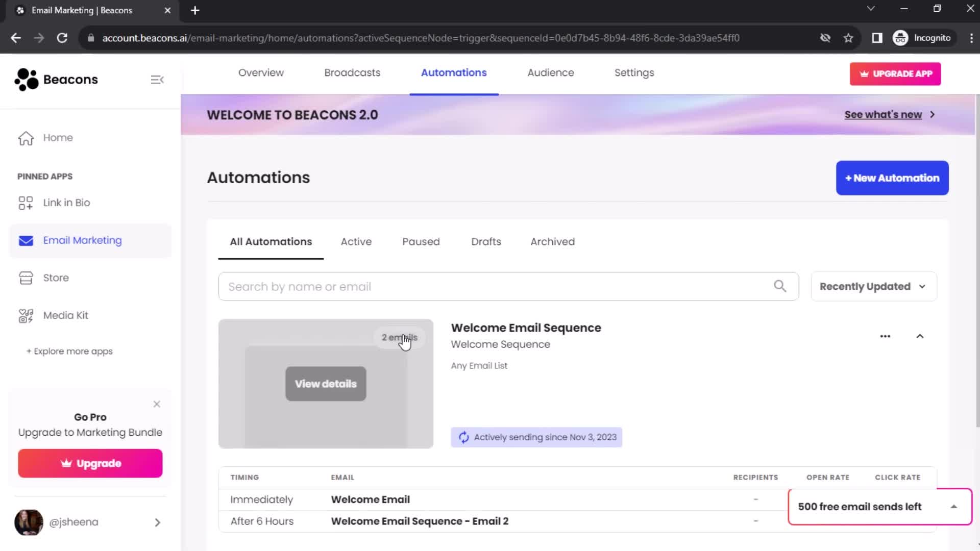
Task: Click the Home sidebar icon
Action: pos(26,138)
